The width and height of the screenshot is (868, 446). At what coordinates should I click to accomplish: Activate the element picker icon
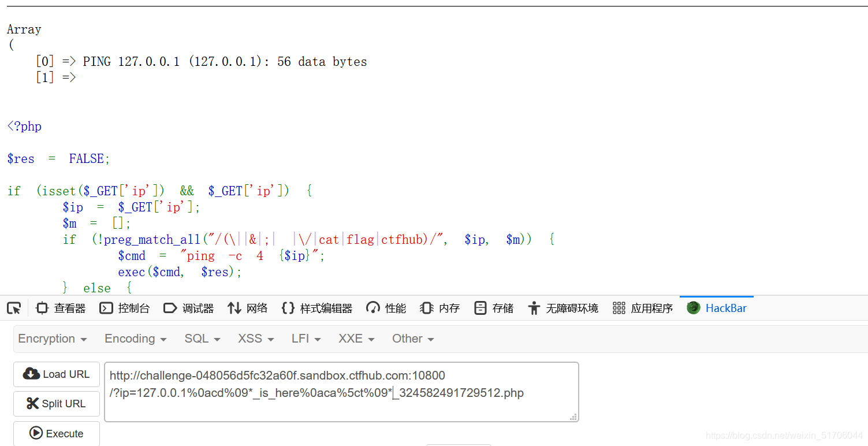pyautogui.click(x=14, y=309)
